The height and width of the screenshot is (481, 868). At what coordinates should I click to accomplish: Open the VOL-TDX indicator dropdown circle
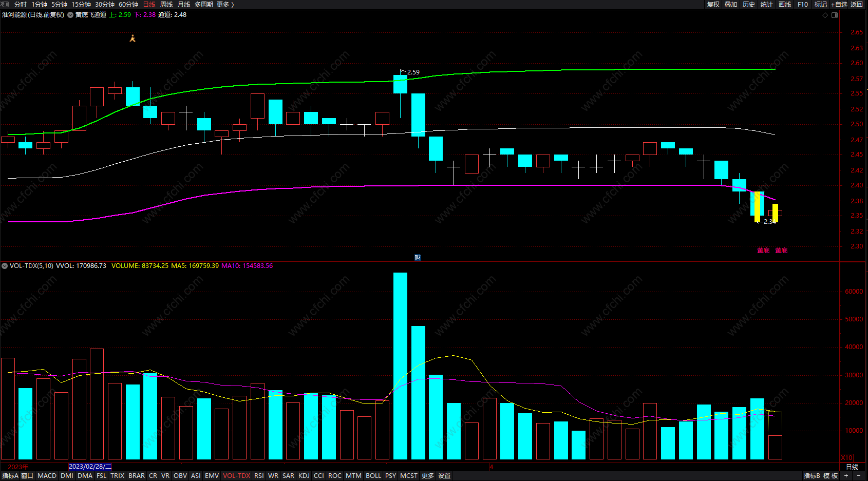click(x=5, y=266)
